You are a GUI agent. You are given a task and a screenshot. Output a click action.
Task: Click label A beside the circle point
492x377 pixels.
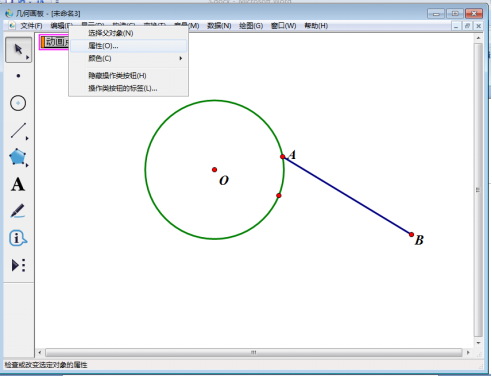(x=292, y=155)
